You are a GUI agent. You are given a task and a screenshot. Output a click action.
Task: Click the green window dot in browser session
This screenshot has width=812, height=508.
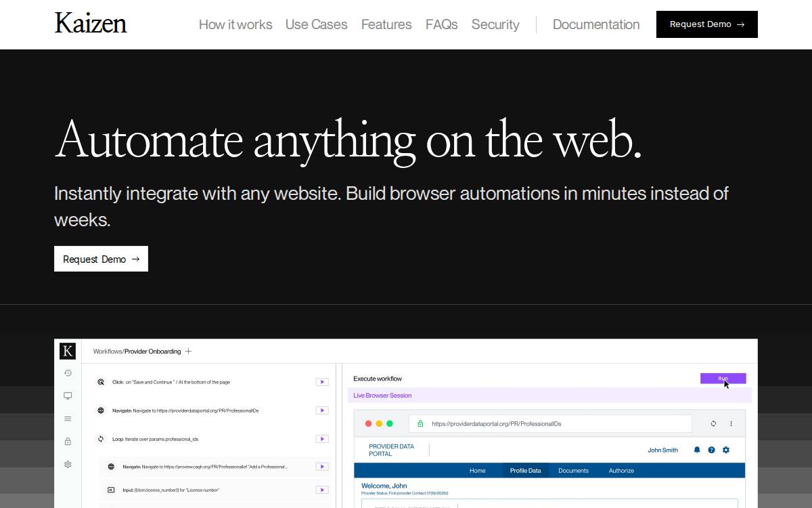pos(390,423)
